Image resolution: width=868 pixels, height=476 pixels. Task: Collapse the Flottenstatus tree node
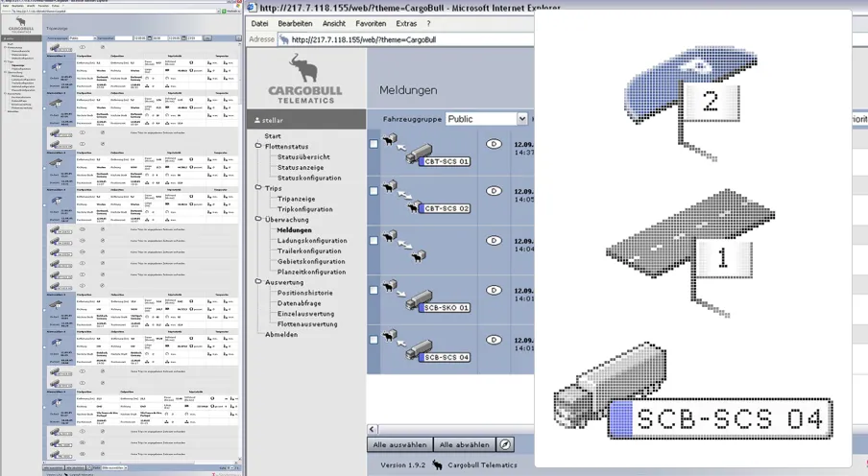pyautogui.click(x=258, y=146)
